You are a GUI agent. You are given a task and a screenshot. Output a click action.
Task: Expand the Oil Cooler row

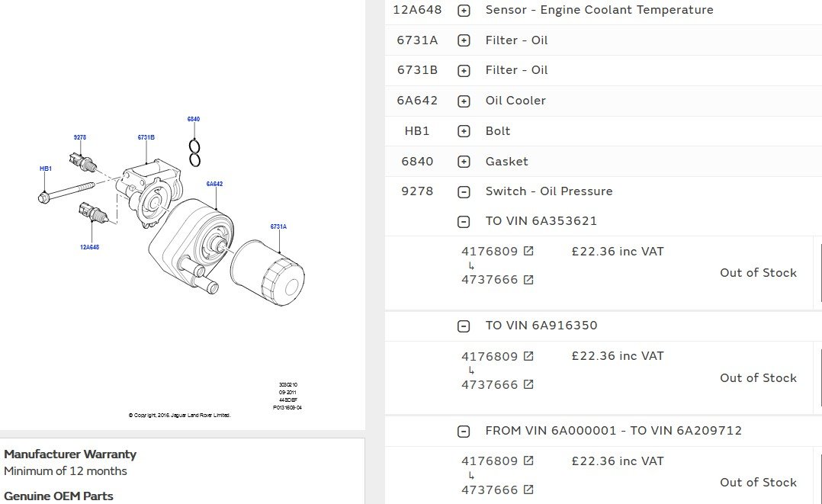(x=464, y=101)
